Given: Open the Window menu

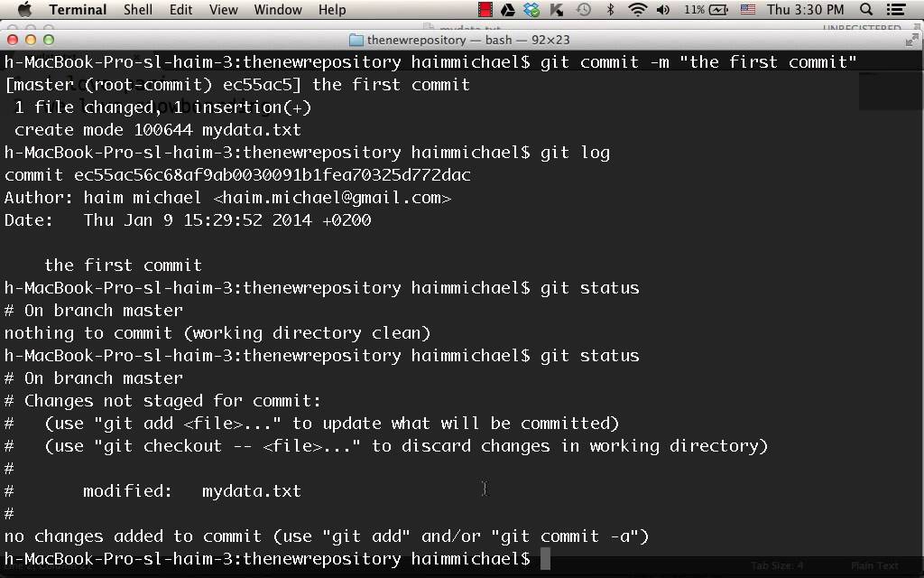Looking at the screenshot, I should tap(278, 9).
